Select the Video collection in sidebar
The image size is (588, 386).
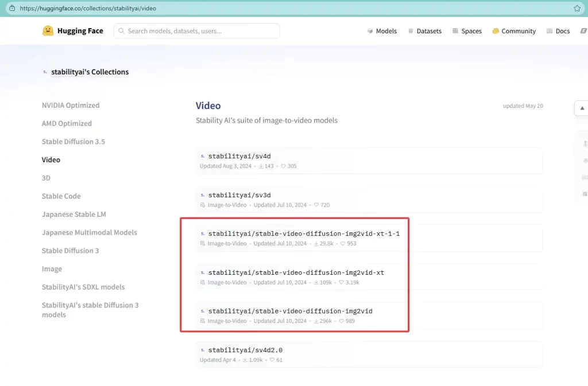click(51, 160)
